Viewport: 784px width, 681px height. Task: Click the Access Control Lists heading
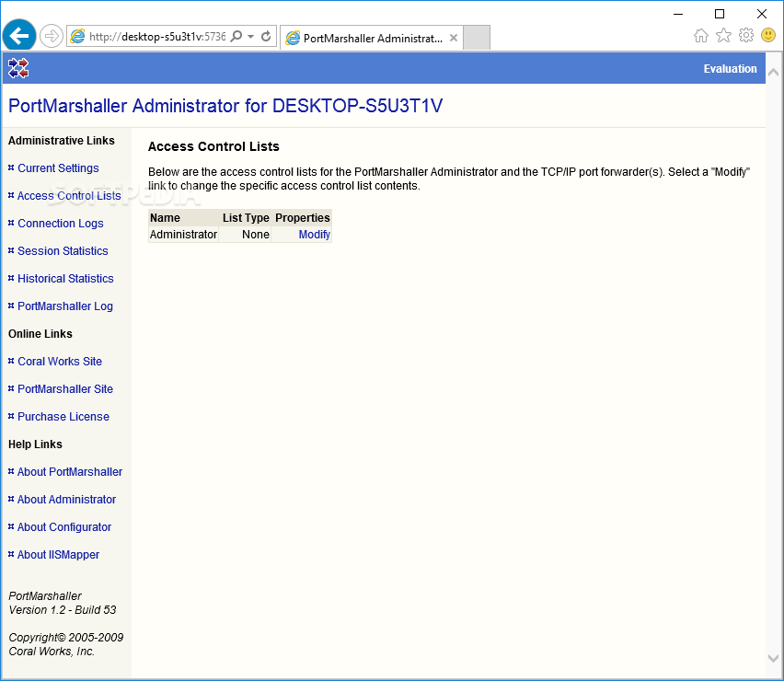[x=213, y=146]
